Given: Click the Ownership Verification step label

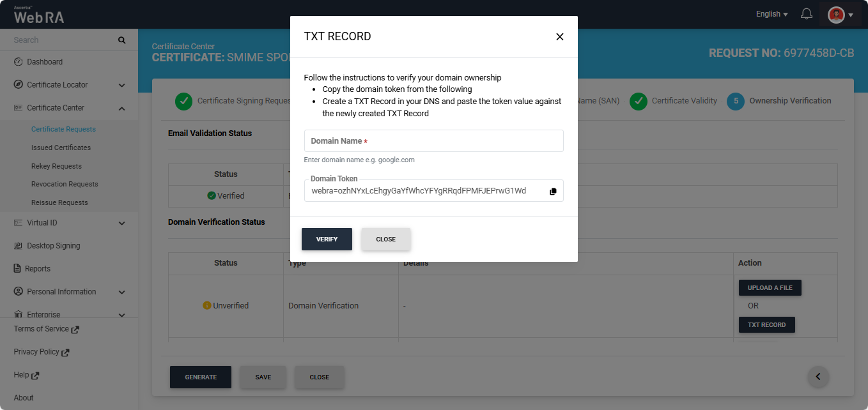Looking at the screenshot, I should pyautogui.click(x=790, y=101).
